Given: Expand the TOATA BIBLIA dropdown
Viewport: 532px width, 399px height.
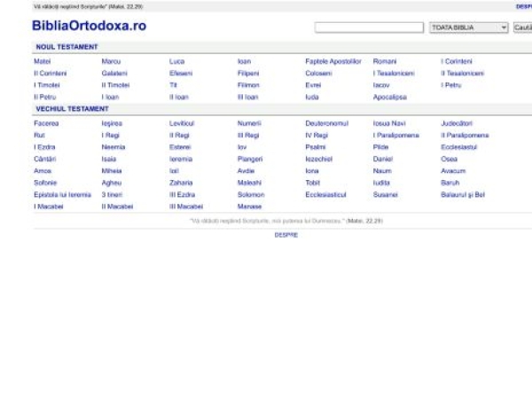Looking at the screenshot, I should pos(468,27).
